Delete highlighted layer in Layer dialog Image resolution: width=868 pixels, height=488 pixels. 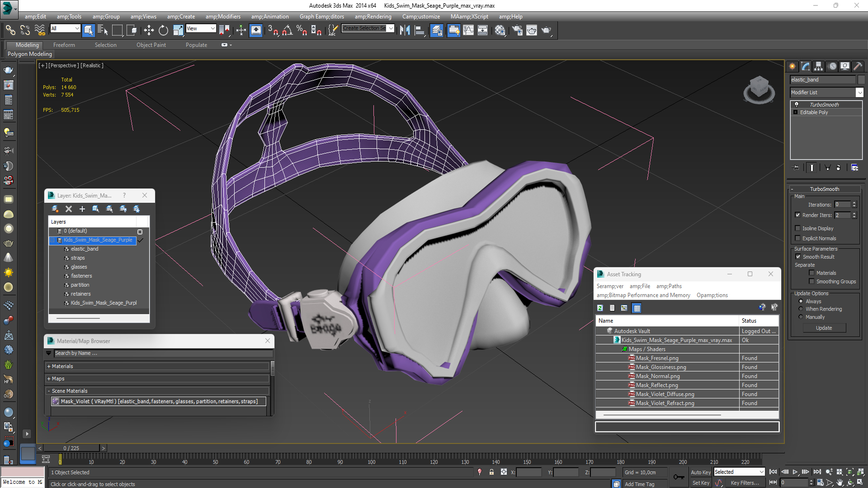pyautogui.click(x=69, y=209)
